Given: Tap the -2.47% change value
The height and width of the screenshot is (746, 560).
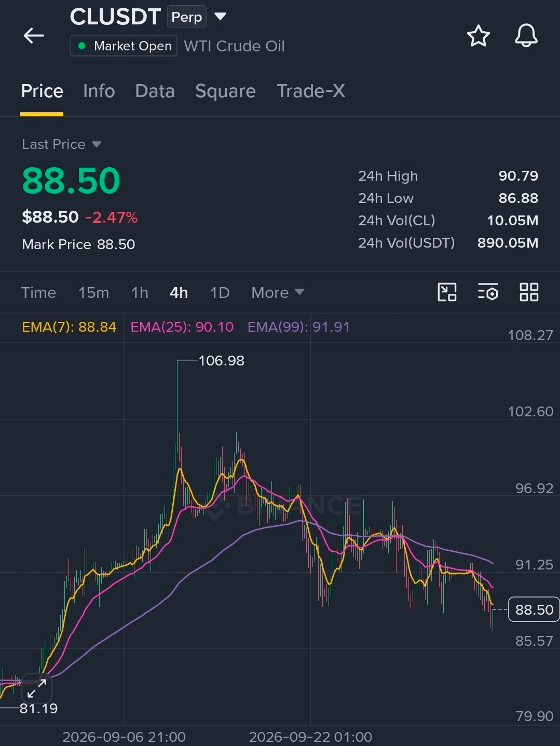Looking at the screenshot, I should click(111, 218).
